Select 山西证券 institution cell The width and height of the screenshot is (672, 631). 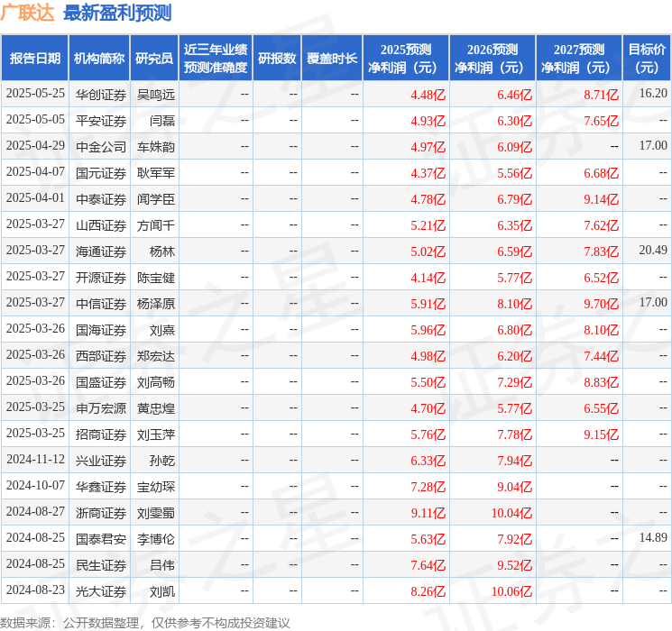point(101,225)
